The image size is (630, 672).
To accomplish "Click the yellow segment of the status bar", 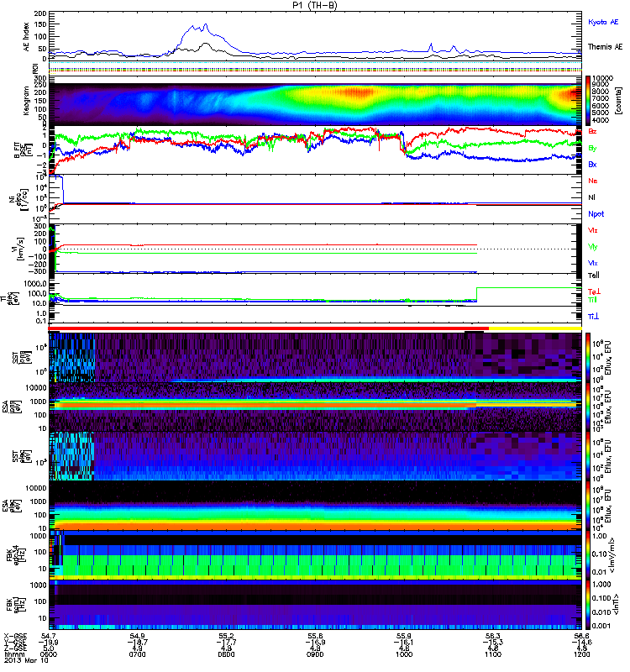I will [x=535, y=328].
